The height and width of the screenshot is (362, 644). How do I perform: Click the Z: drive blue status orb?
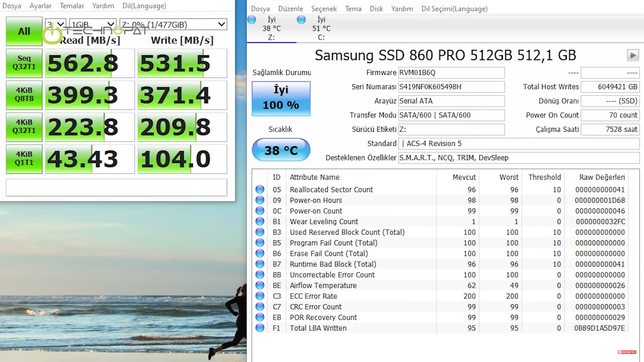252,19
